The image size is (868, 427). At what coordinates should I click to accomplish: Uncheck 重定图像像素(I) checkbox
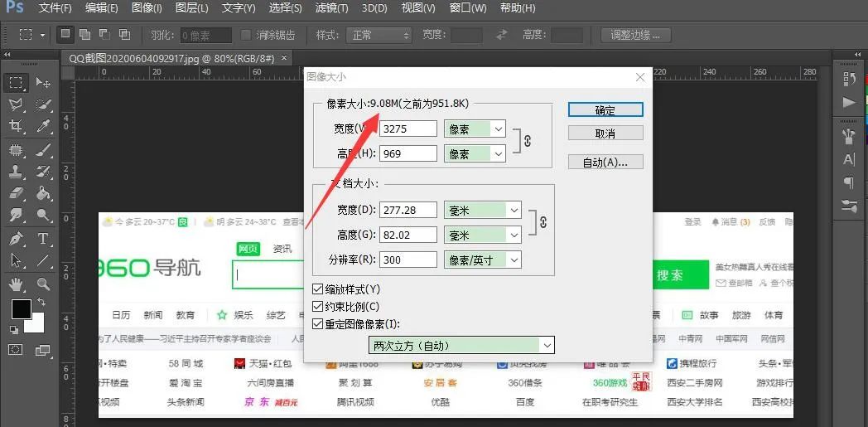point(317,324)
